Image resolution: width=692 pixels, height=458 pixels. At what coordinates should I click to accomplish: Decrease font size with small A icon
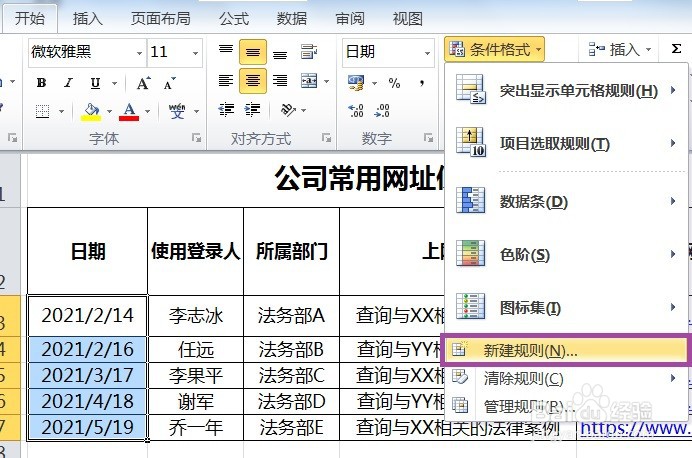[x=169, y=83]
